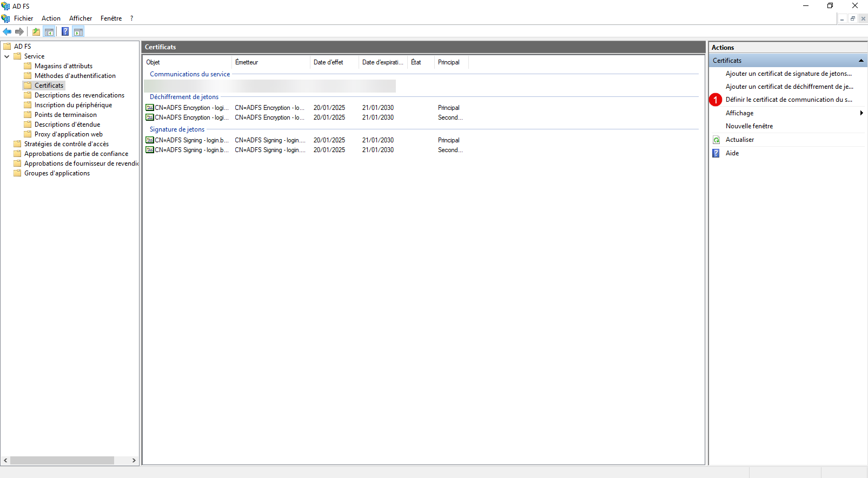Open the Afficher menu
This screenshot has width=868, height=478.
point(81,18)
